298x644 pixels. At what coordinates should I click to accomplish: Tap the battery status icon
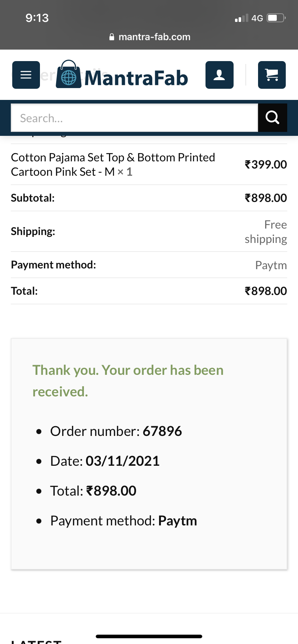pyautogui.click(x=276, y=18)
